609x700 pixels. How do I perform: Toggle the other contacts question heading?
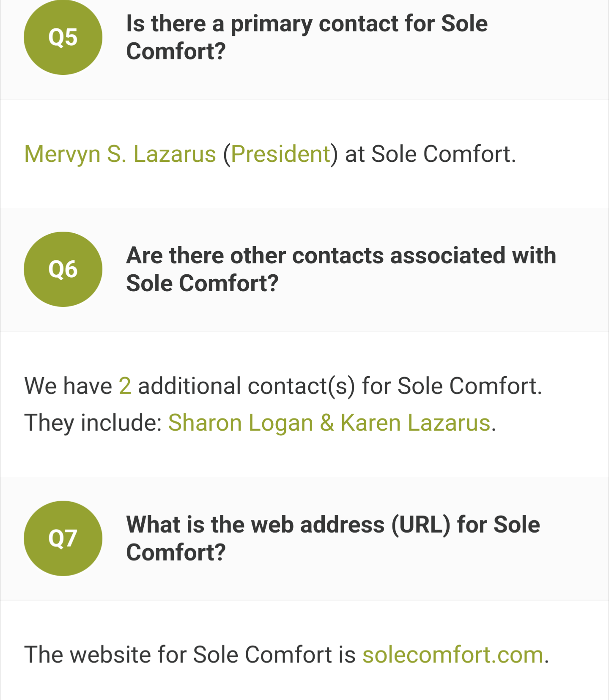tap(340, 269)
